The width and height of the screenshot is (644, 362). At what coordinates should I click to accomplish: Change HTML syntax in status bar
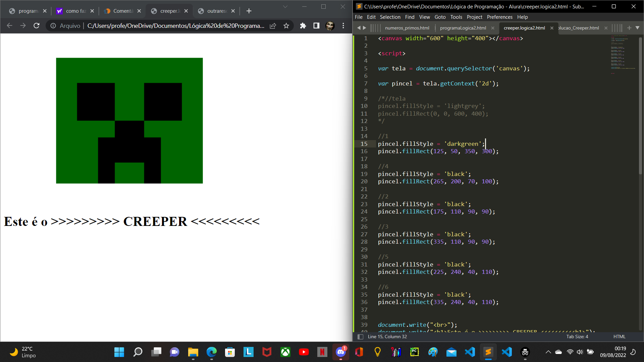pos(619,337)
